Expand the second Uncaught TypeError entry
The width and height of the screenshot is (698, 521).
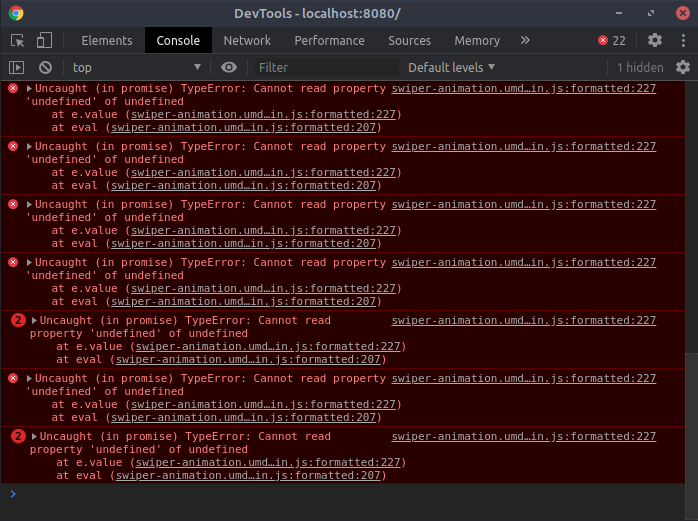tap(29, 147)
